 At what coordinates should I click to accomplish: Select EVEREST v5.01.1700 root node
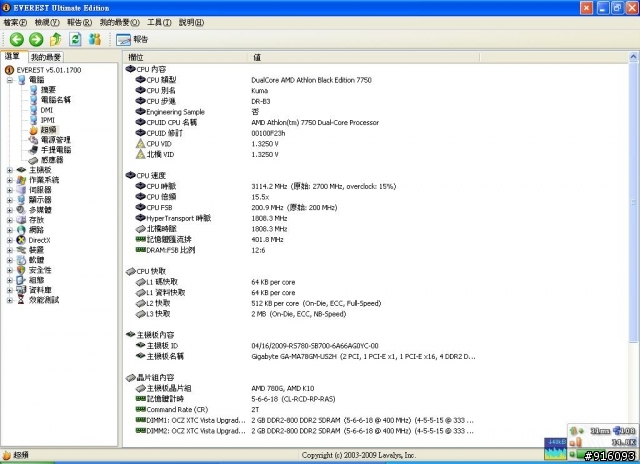point(49,70)
